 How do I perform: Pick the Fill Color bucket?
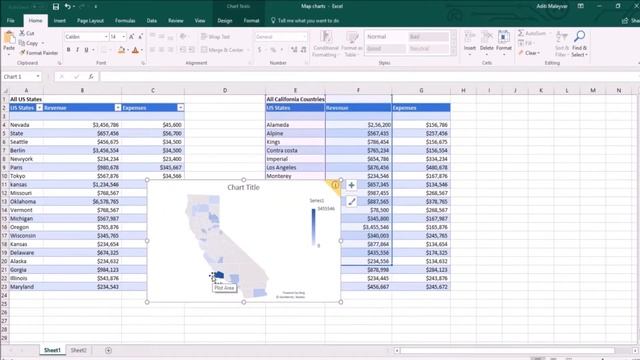click(121, 50)
